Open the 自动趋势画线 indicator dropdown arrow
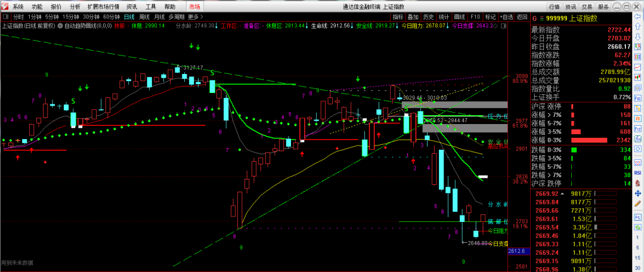Image resolution: width=644 pixels, height=272 pixels. [x=60, y=26]
